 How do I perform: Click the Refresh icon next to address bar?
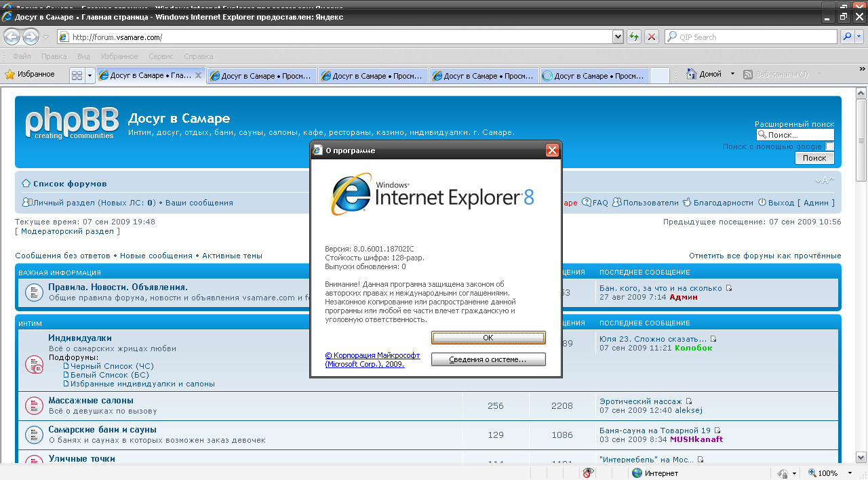click(633, 37)
